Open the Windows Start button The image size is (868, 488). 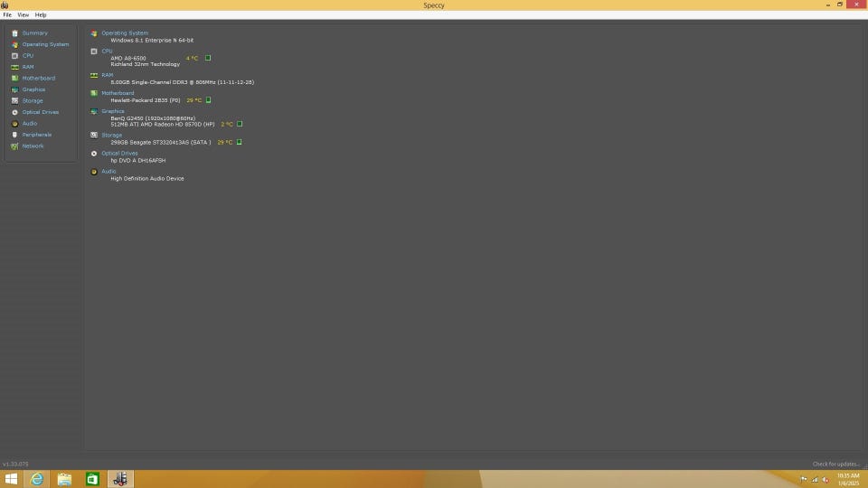click(11, 479)
